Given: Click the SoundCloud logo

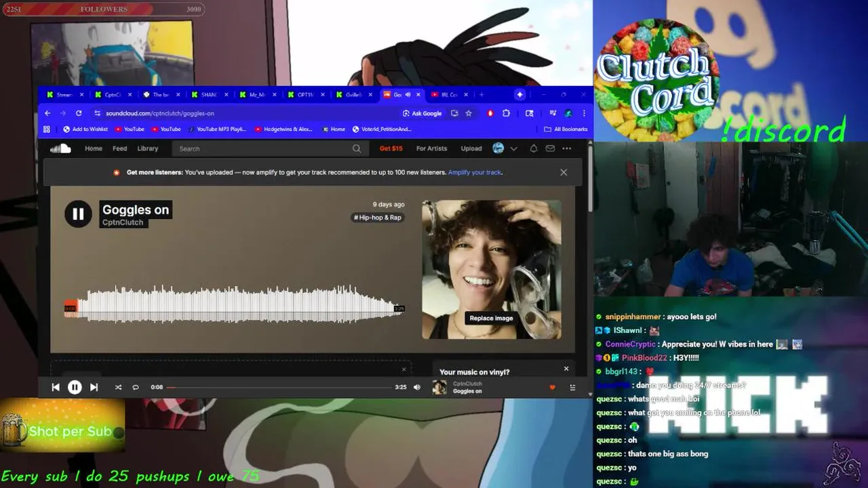Looking at the screenshot, I should pyautogui.click(x=60, y=148).
